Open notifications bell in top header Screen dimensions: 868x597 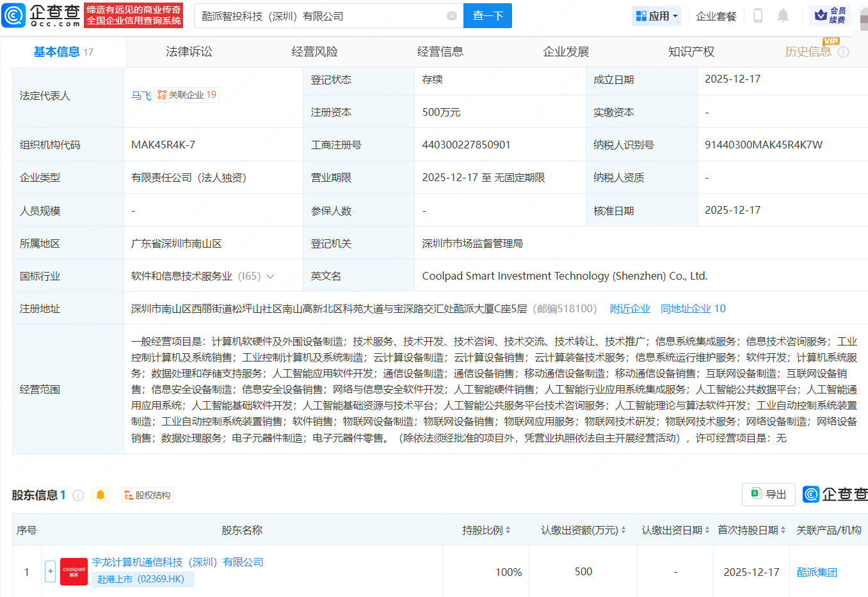[x=782, y=16]
